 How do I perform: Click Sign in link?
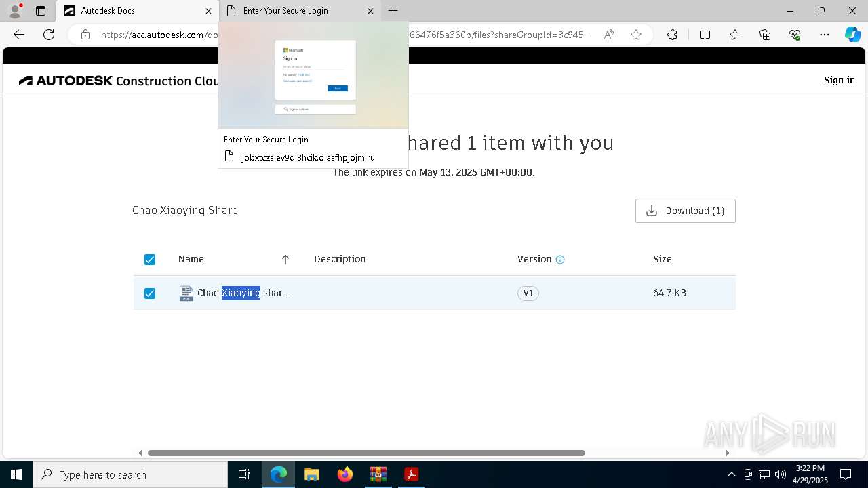tap(839, 80)
